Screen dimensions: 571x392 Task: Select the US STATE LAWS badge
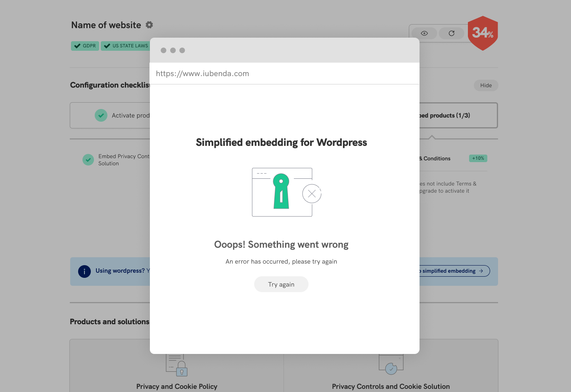point(125,46)
